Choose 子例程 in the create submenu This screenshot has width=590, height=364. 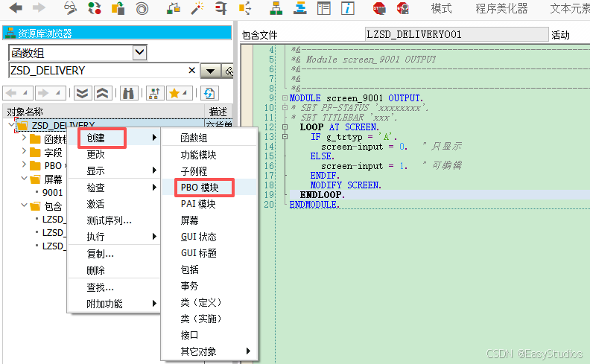coord(209,171)
